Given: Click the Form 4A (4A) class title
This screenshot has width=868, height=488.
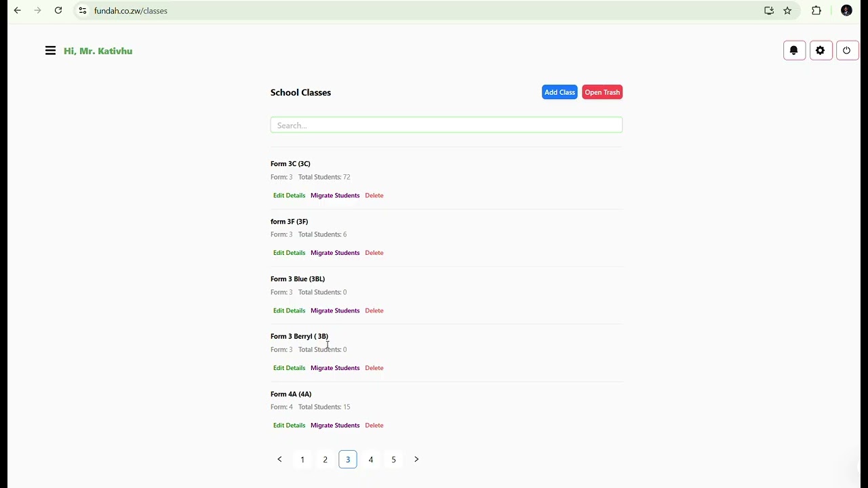Looking at the screenshot, I should 291,394.
